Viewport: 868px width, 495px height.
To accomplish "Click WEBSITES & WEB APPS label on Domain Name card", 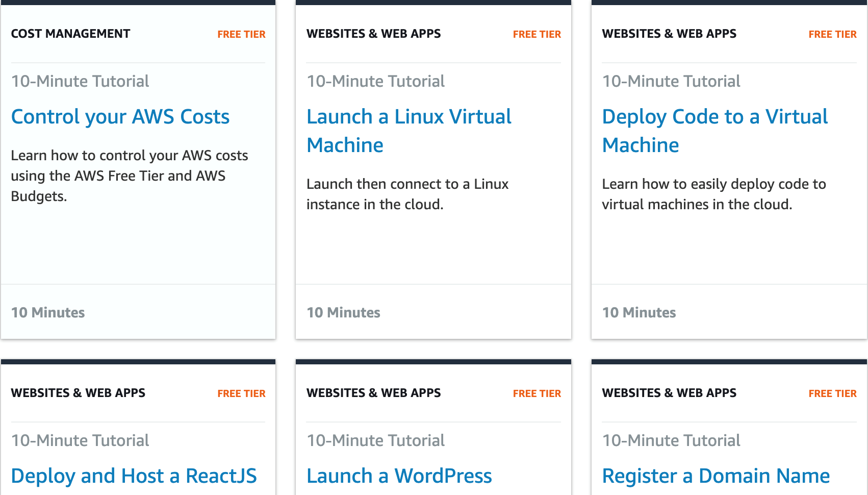I will tap(669, 393).
